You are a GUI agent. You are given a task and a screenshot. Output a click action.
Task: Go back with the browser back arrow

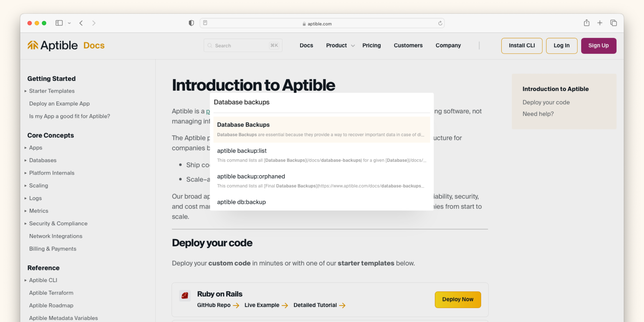click(x=81, y=23)
